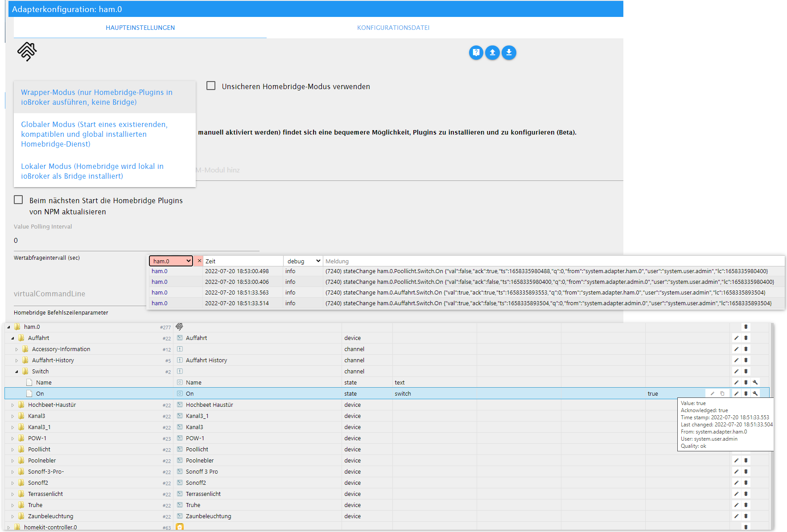The width and height of the screenshot is (787, 532).
Task: Expand the Poollicht device node
Action: click(12, 450)
